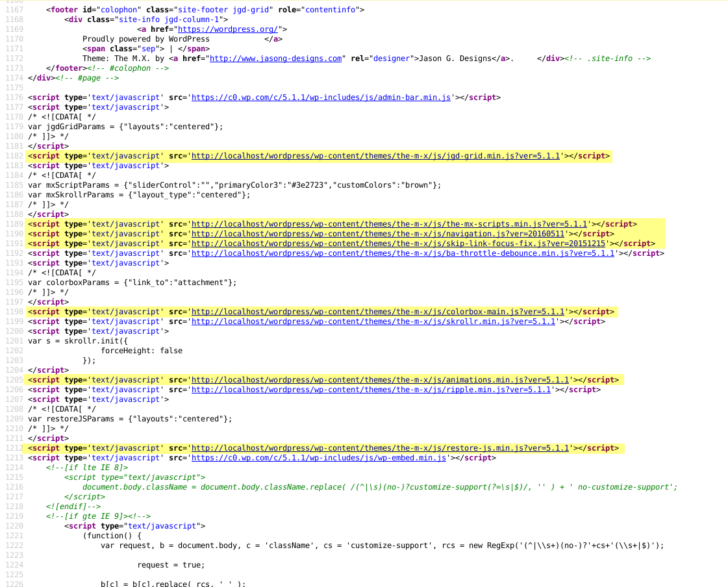
Task: Click the "<![endif]-->" line
Action: (x=73, y=507)
